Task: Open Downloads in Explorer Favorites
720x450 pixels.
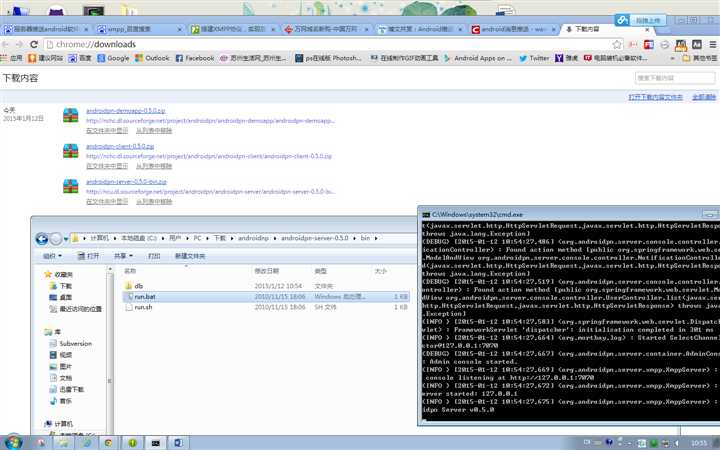Action: click(x=61, y=286)
